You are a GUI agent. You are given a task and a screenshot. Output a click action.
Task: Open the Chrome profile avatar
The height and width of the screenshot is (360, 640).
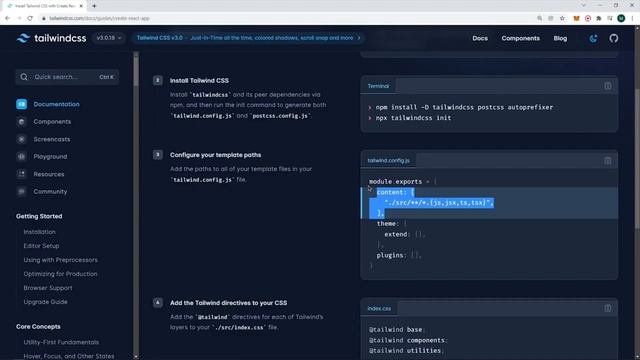(x=621, y=18)
